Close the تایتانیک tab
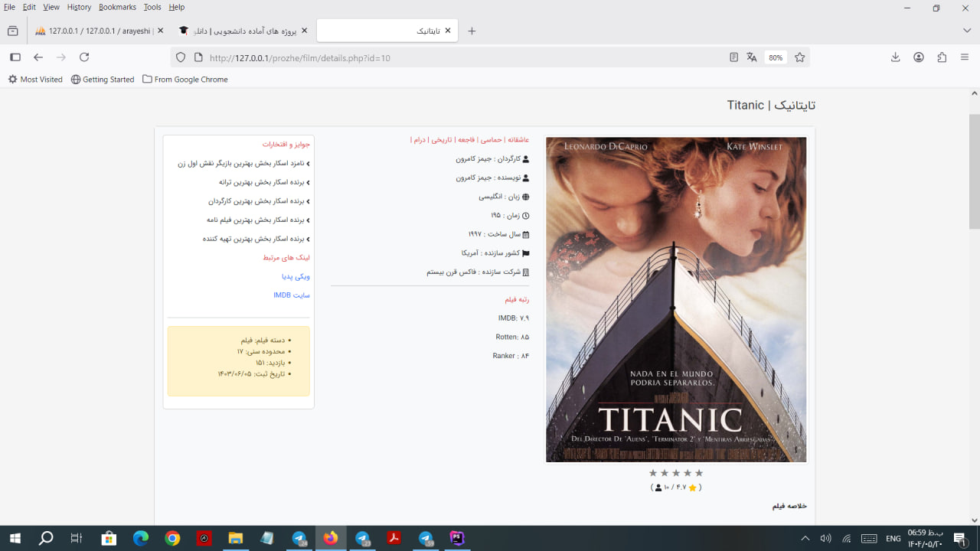This screenshot has width=980, height=551. point(448,31)
